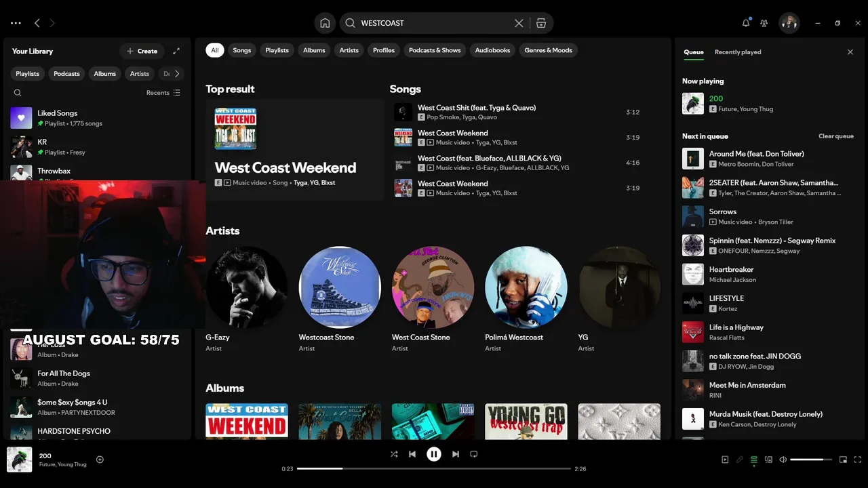Open For All The Dogs album
Image resolution: width=868 pixels, height=488 pixels.
click(98, 378)
